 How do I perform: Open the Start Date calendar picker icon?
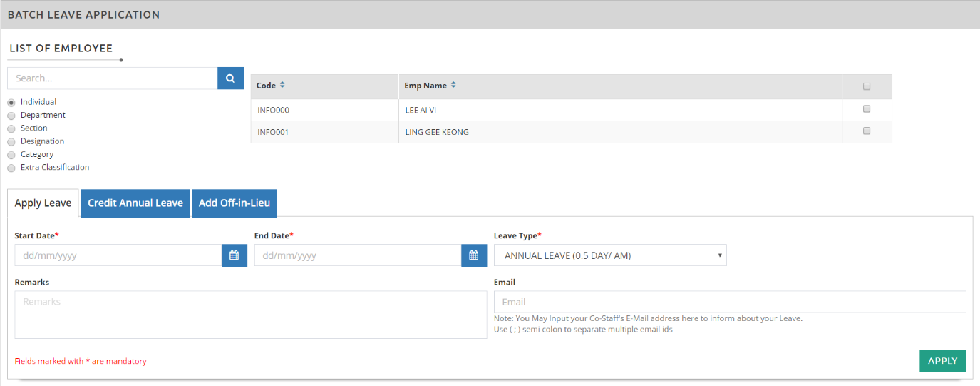tap(234, 255)
